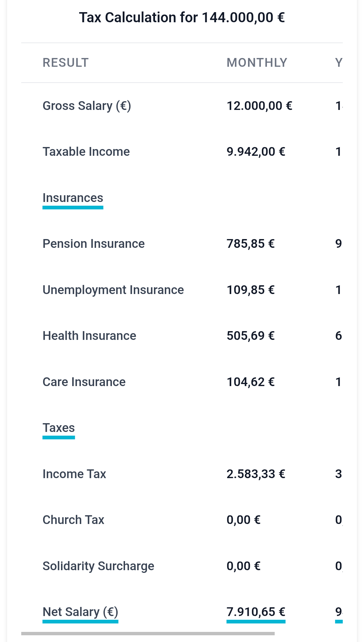The image size is (364, 642).
Task: Click the 785,85 € pension amount
Action: pyautogui.click(x=250, y=244)
